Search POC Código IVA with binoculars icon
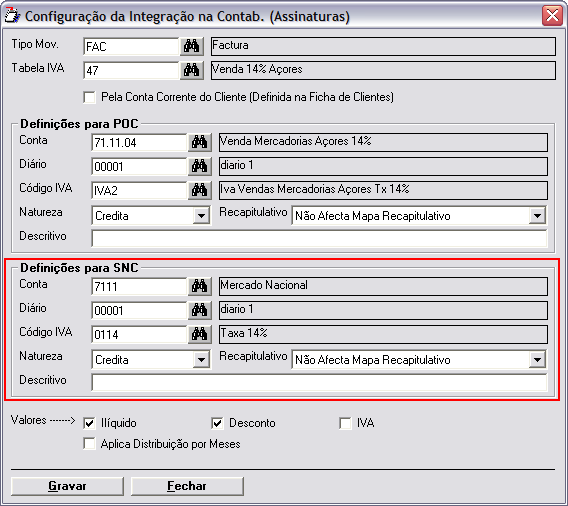The width and height of the screenshot is (568, 506). (200, 190)
